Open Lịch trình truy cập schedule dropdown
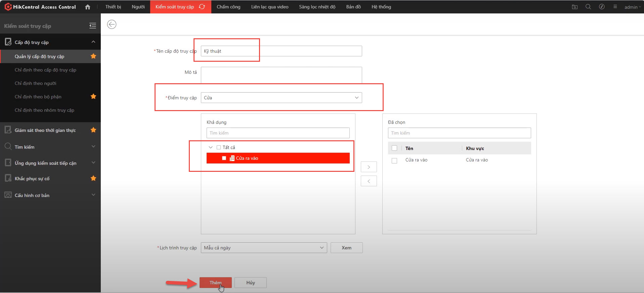This screenshot has width=644, height=293. pyautogui.click(x=264, y=248)
